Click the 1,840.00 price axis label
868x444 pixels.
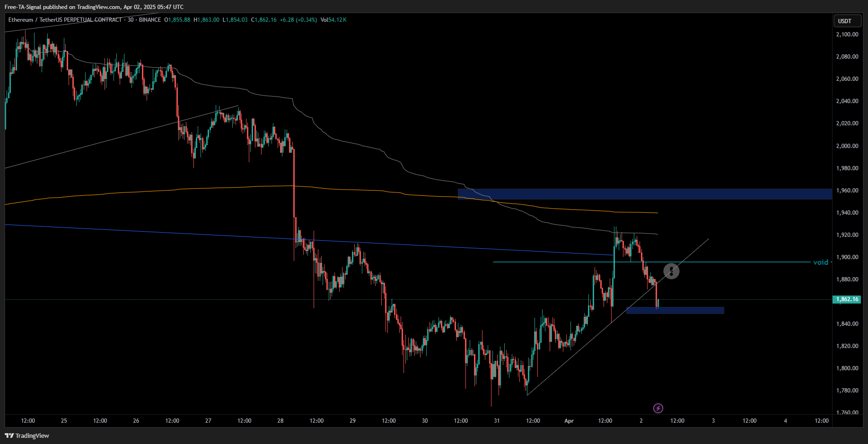[x=847, y=324]
